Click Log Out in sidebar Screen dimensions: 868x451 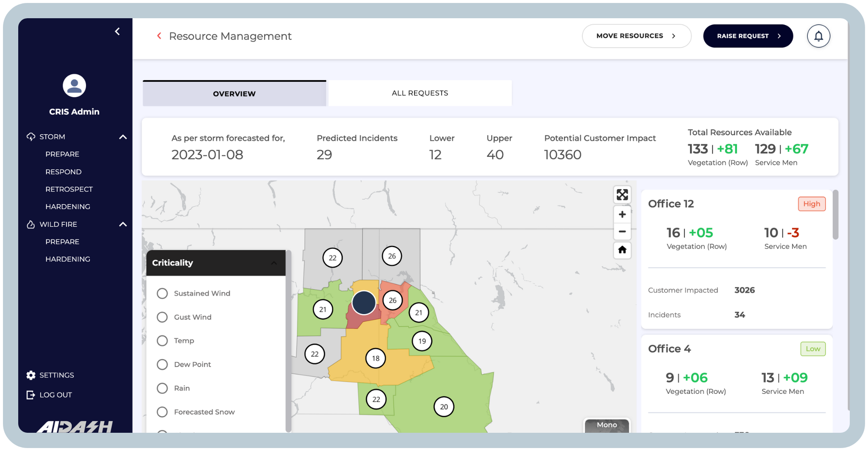click(56, 395)
